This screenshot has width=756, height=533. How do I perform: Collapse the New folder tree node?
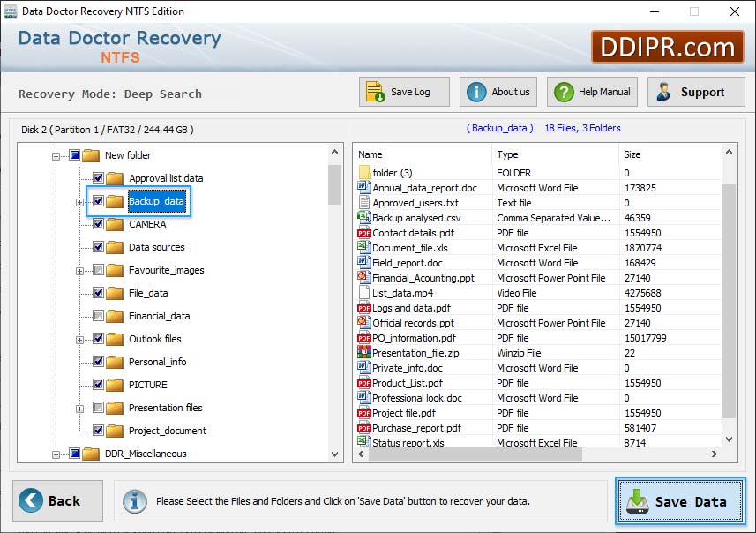coord(56,156)
